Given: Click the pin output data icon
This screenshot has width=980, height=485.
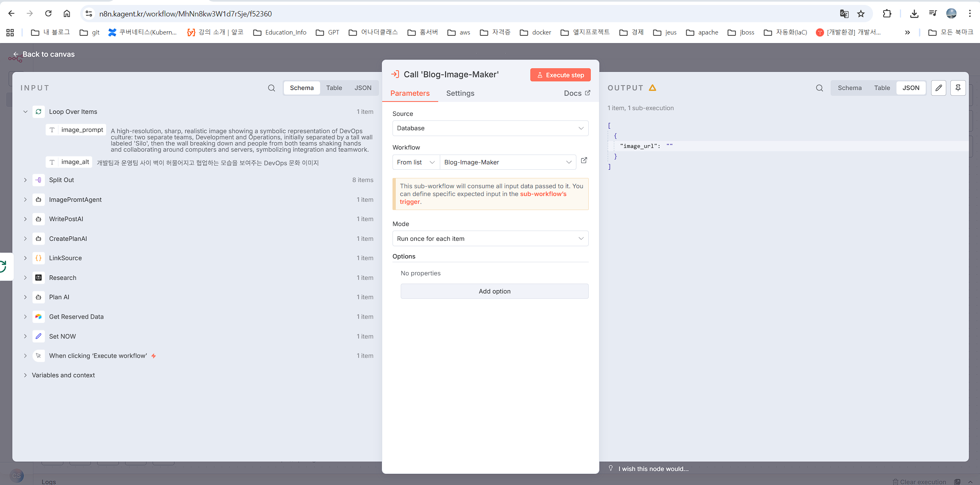Looking at the screenshot, I should [x=958, y=88].
